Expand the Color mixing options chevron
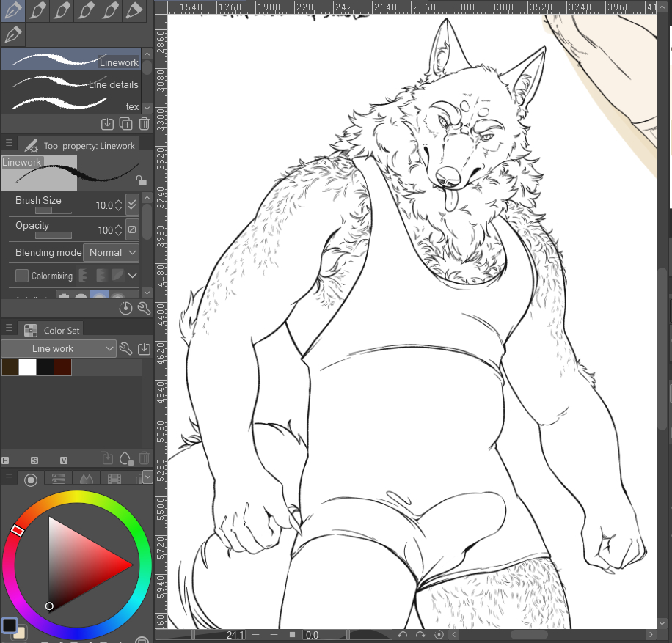 [133, 276]
